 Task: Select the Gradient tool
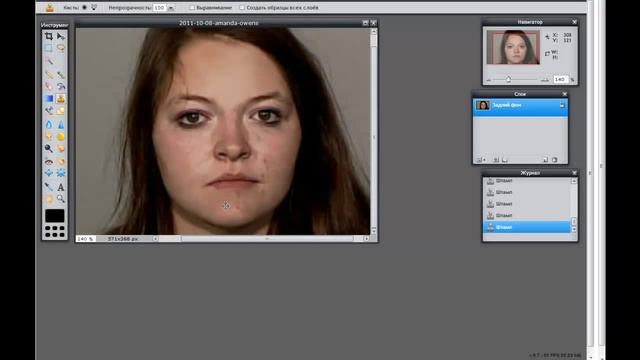49,98
